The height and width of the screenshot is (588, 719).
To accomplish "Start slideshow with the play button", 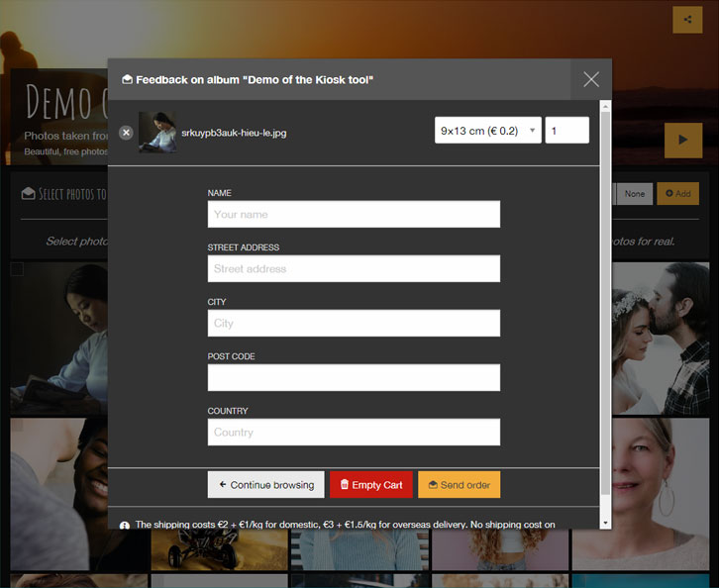I will pyautogui.click(x=683, y=140).
